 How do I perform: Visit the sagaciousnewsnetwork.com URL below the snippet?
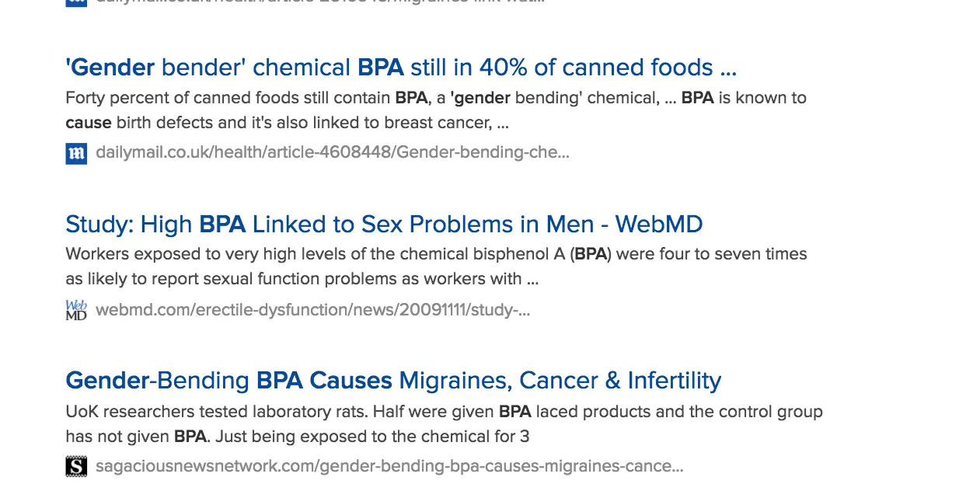[x=389, y=466]
